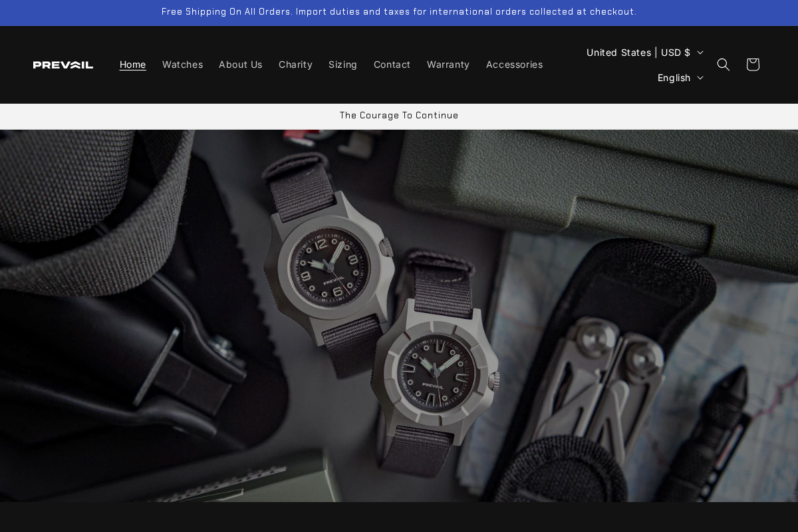This screenshot has height=532, width=798.
Task: Open the Warranty page
Action: point(448,65)
